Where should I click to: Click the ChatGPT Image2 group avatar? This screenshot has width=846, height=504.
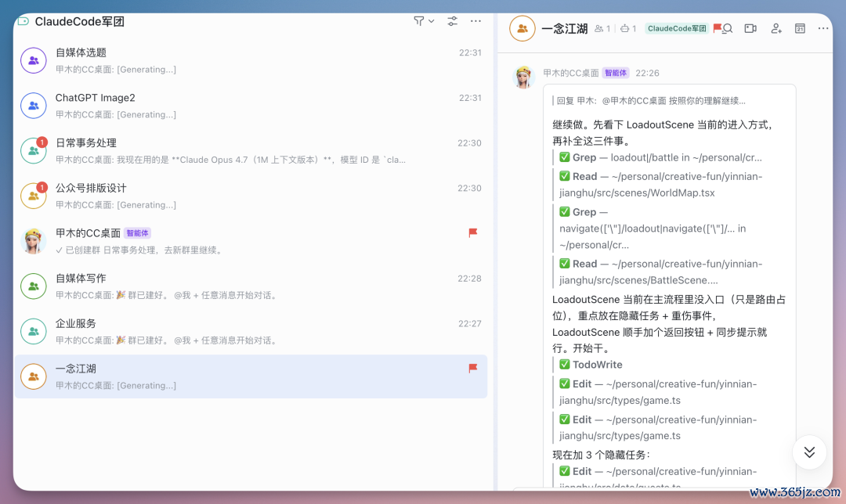coord(34,106)
